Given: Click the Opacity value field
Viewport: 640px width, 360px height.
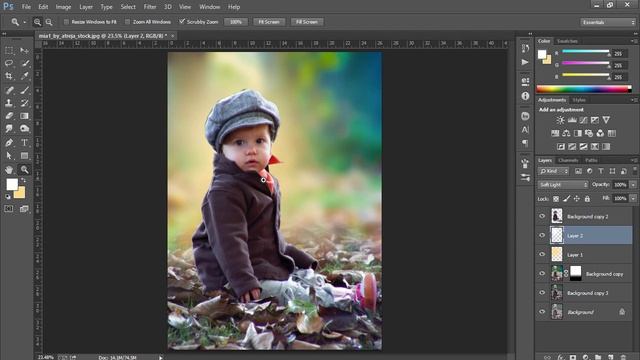Looking at the screenshot, I should pos(620,185).
